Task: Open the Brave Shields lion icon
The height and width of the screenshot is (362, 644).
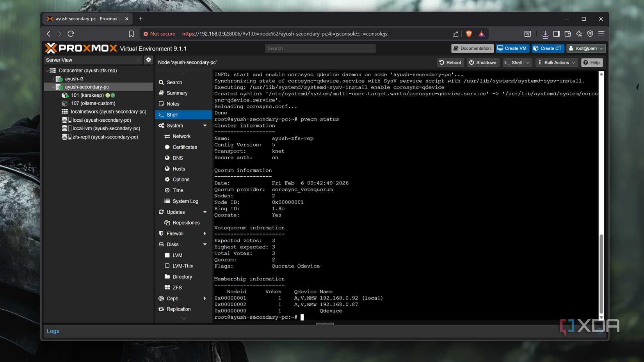Action: click(469, 34)
